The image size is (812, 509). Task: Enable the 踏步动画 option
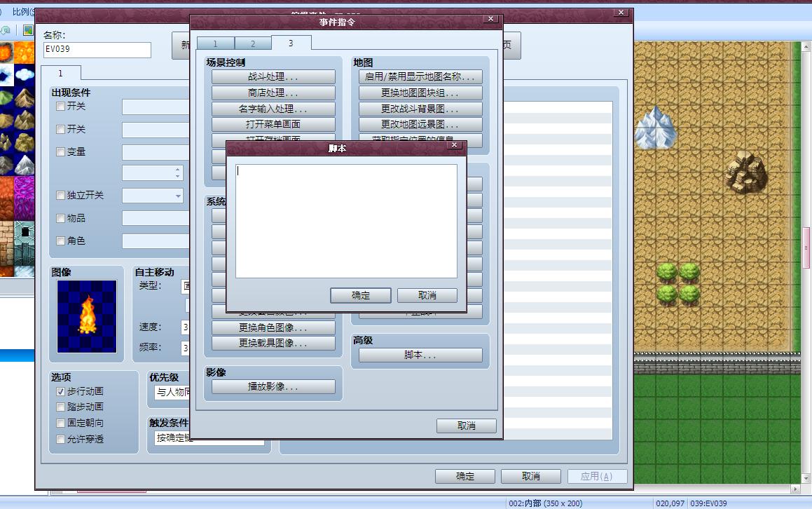[60, 407]
